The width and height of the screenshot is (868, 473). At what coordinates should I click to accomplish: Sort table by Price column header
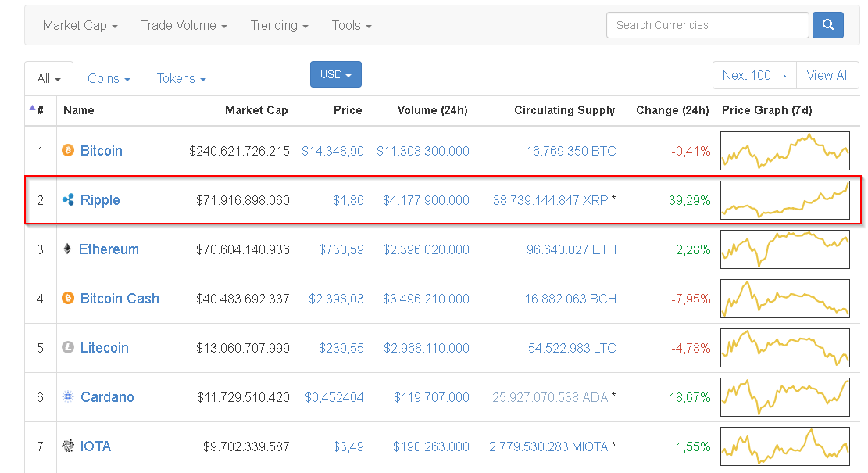pos(348,110)
